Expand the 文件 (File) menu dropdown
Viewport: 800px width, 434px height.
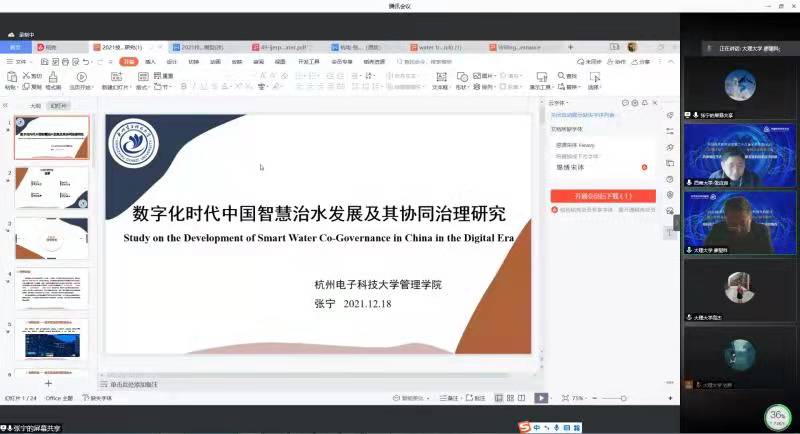19,62
